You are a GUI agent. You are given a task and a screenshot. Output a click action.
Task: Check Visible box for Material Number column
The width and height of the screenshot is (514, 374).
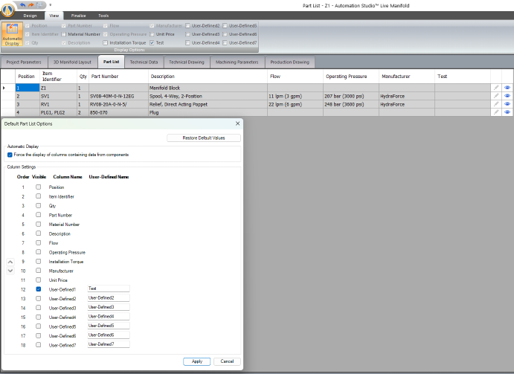click(38, 224)
